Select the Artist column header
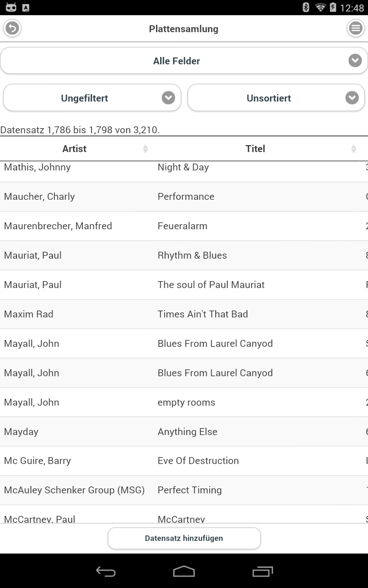Image resolution: width=368 pixels, height=588 pixels. click(75, 149)
